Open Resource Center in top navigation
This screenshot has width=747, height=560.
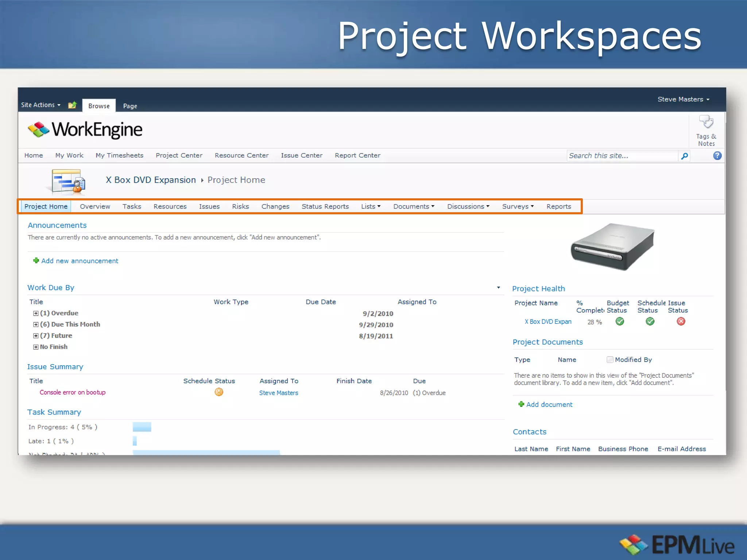click(x=241, y=155)
